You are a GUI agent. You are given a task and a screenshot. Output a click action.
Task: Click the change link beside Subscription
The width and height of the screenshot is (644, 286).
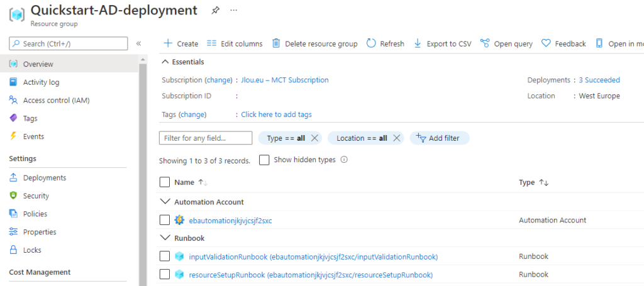219,80
